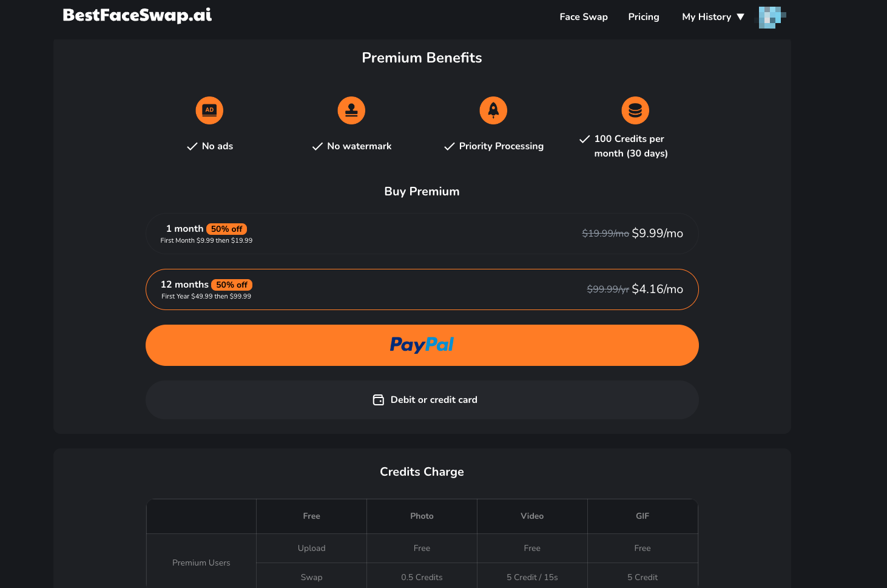The height and width of the screenshot is (588, 887).
Task: Click the 50% off badge on 1 month
Action: point(226,229)
